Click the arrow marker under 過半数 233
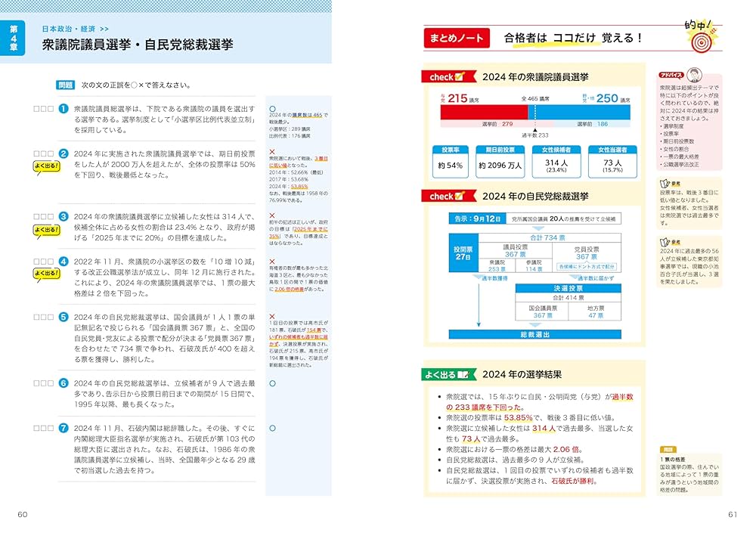The width and height of the screenshot is (756, 536). click(535, 130)
